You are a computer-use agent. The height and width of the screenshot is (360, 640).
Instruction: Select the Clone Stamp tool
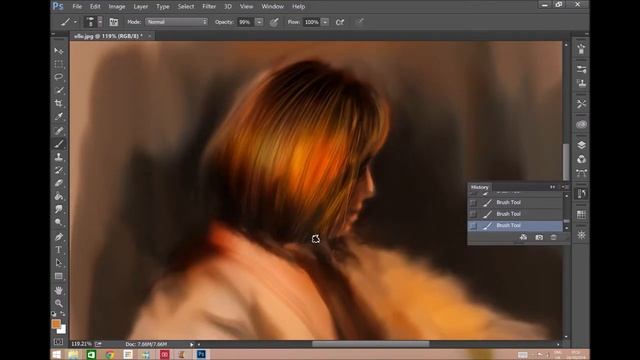click(59, 157)
